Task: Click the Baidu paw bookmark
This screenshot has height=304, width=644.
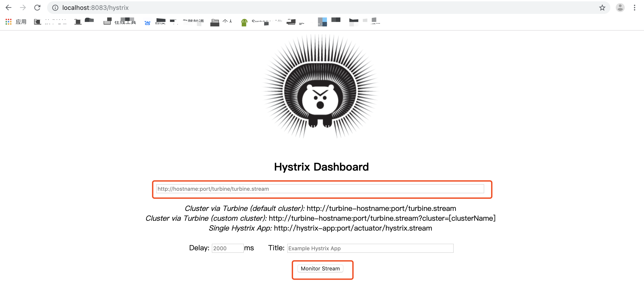Action: point(148,23)
